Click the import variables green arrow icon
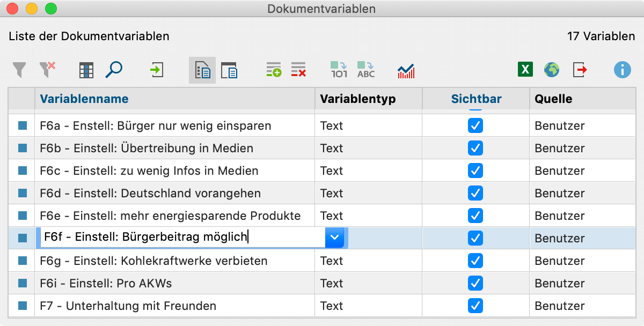 coord(156,70)
